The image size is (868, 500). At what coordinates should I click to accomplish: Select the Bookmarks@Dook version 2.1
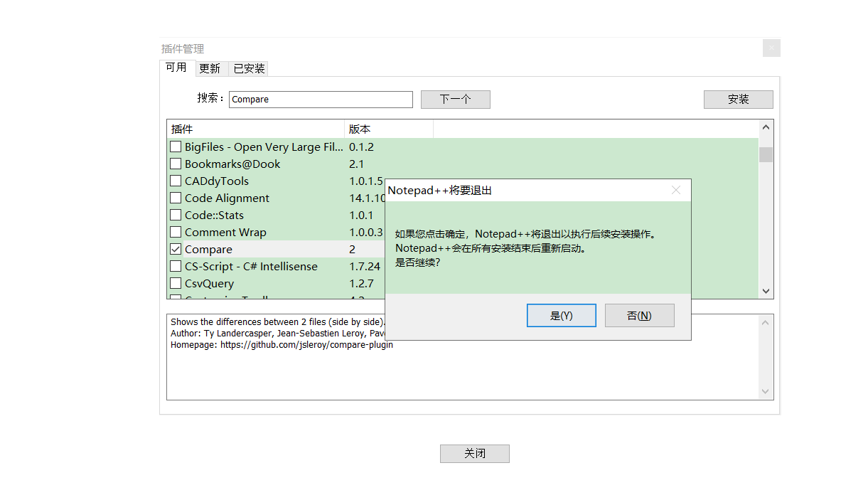356,164
